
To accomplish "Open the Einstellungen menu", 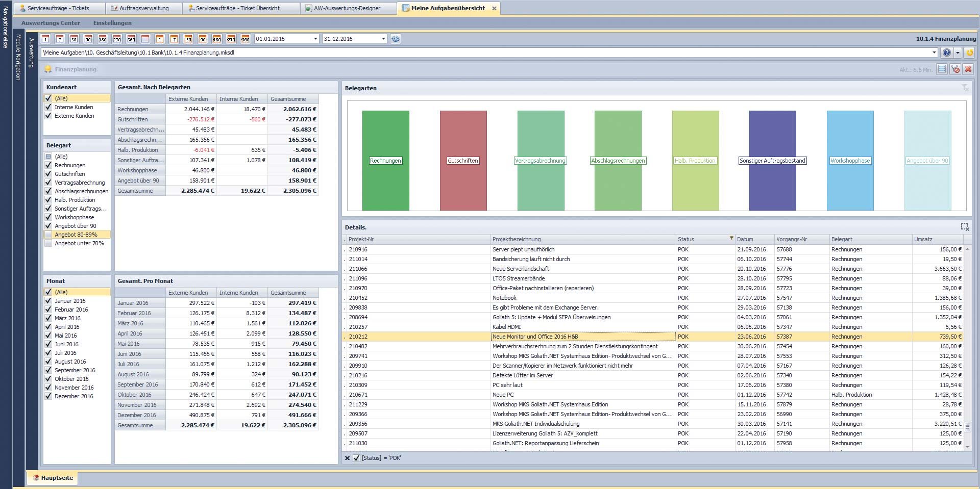I will [112, 23].
